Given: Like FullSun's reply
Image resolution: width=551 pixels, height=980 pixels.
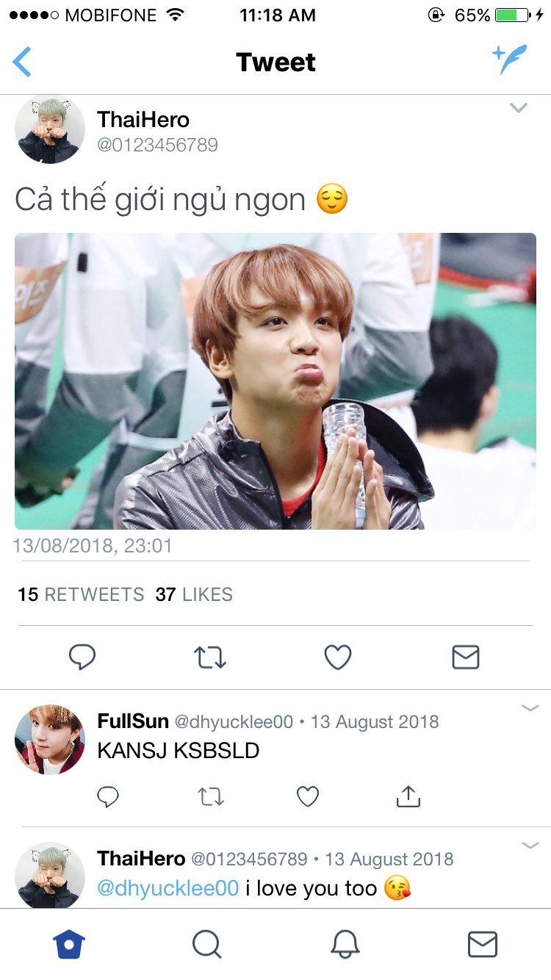Looking at the screenshot, I should point(308,796).
